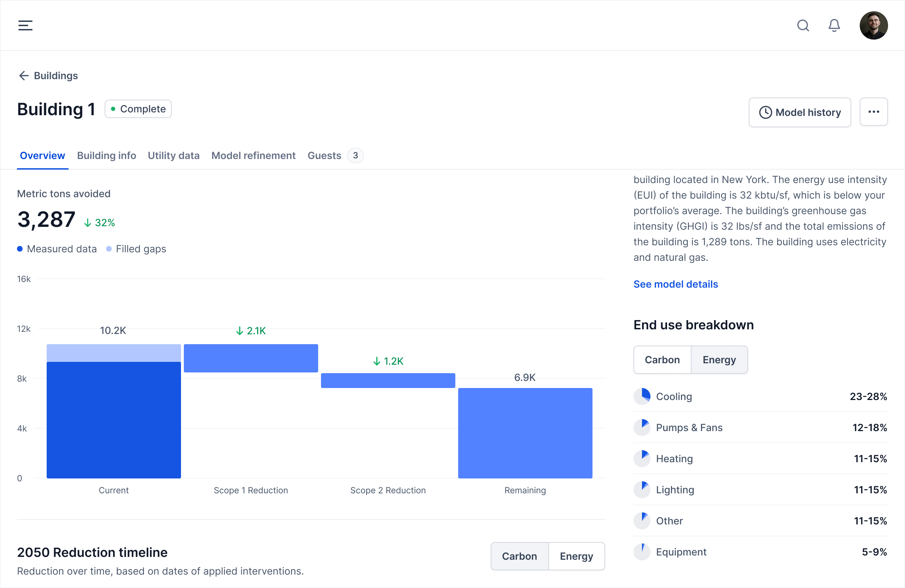The height and width of the screenshot is (588, 905).
Task: Click the Model history button
Action: (x=800, y=112)
